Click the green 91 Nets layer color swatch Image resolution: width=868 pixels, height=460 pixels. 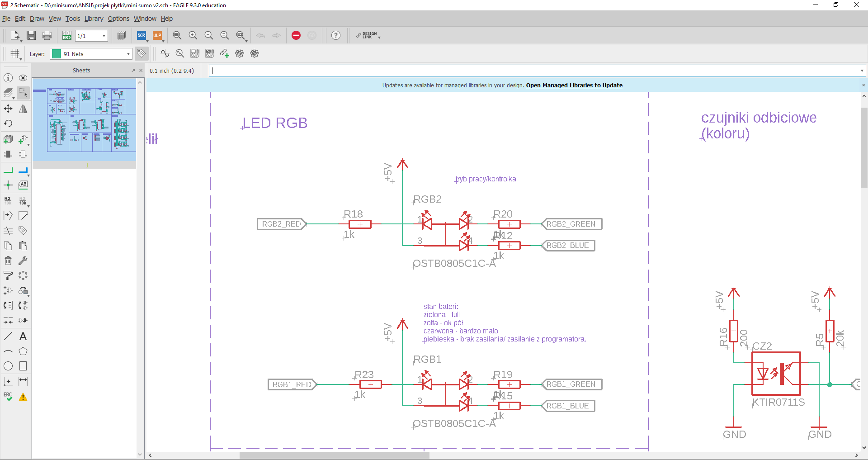pos(57,54)
